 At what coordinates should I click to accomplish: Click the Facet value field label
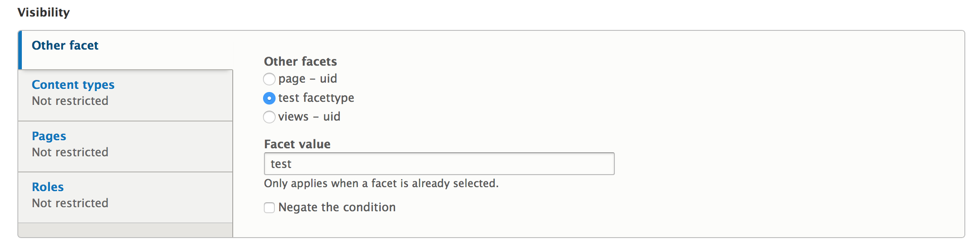point(297,144)
